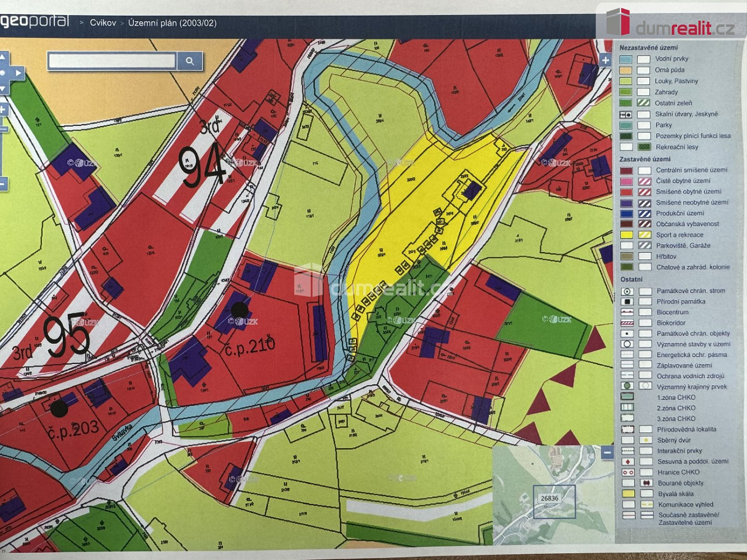Click the č.p.203 label on the map
This screenshot has height=560, width=747.
[73, 430]
